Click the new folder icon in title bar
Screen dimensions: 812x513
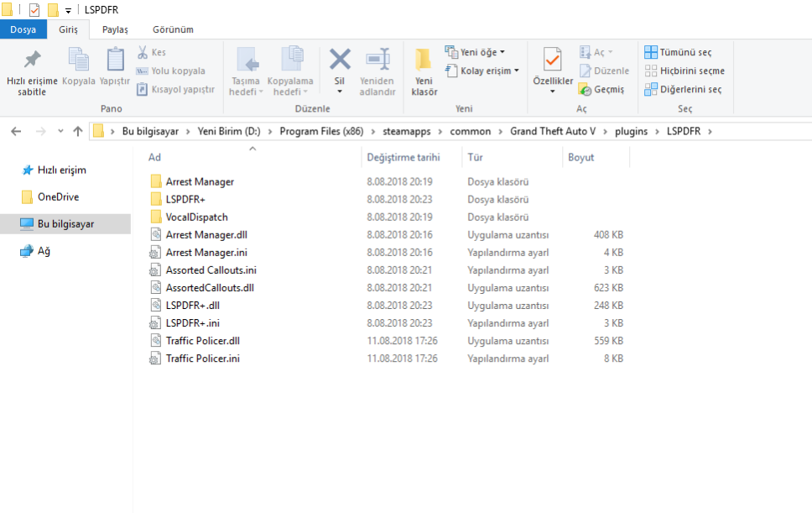pyautogui.click(x=53, y=10)
